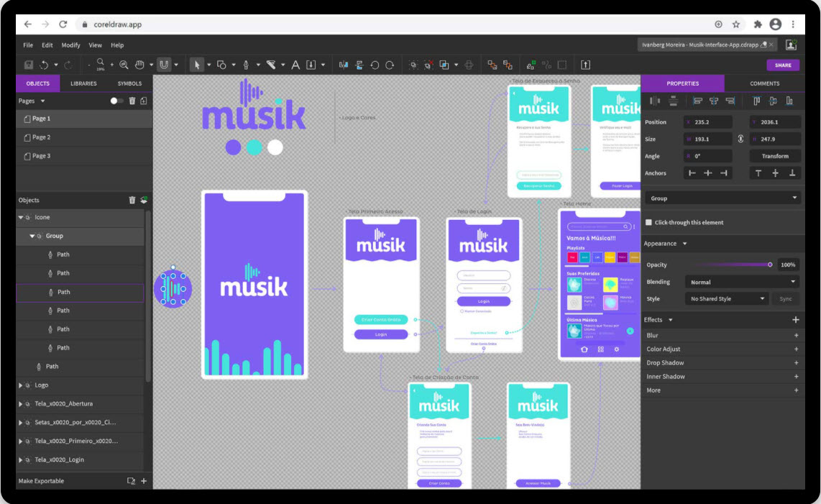Click the Distribute horizontally icon

[x=654, y=101]
